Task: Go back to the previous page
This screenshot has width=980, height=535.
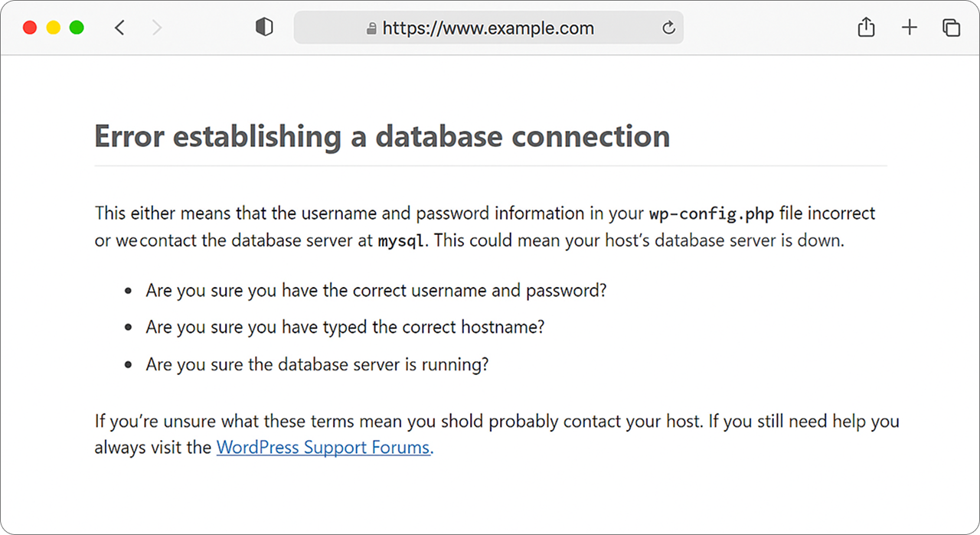Action: [x=119, y=28]
